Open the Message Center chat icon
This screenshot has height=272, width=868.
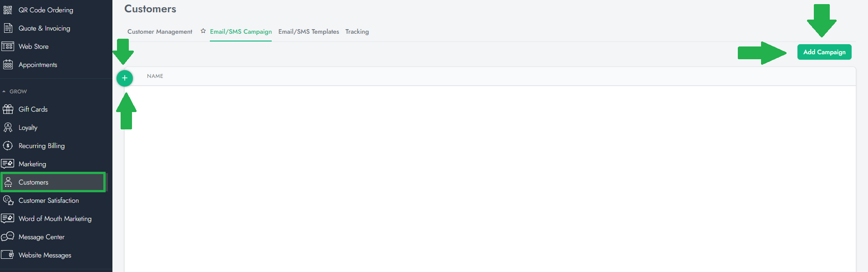[x=8, y=237]
